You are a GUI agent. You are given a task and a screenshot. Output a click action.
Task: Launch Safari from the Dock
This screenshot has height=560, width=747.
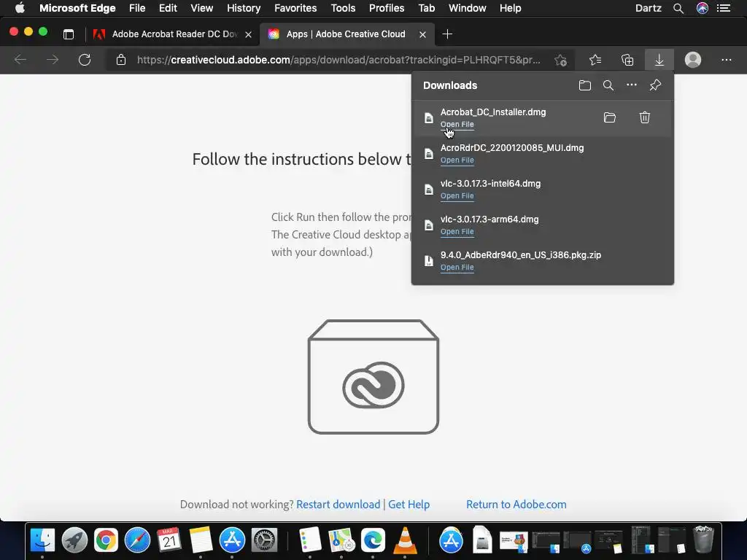pos(137,540)
